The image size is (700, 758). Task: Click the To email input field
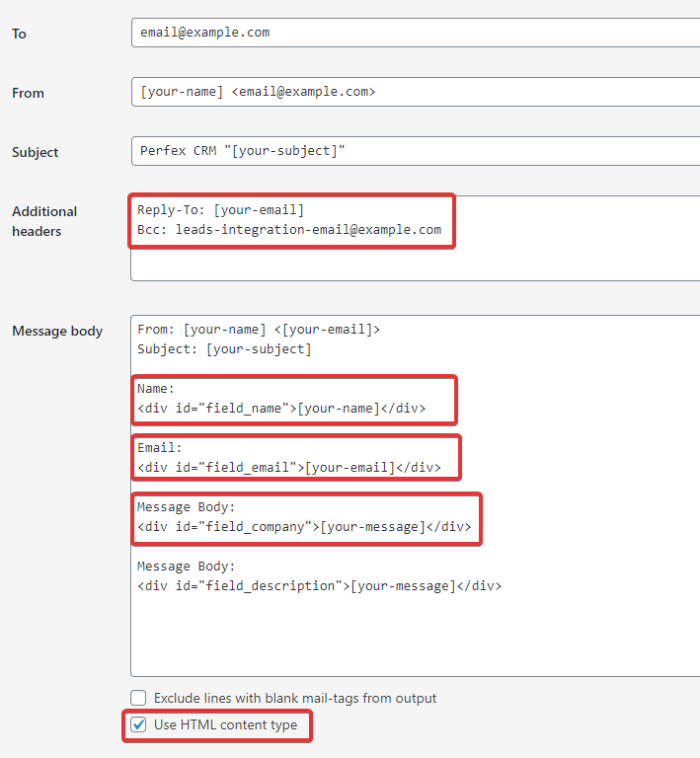tap(416, 33)
